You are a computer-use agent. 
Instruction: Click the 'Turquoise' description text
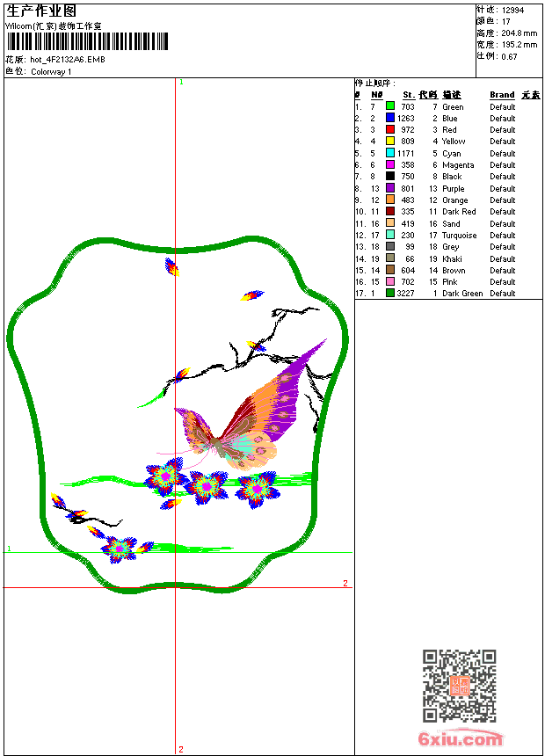(x=459, y=236)
